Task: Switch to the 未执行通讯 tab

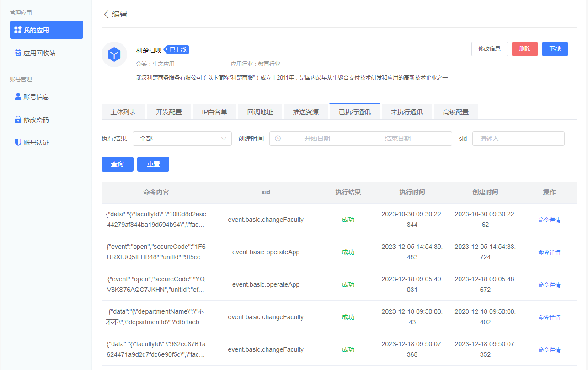Action: point(406,111)
